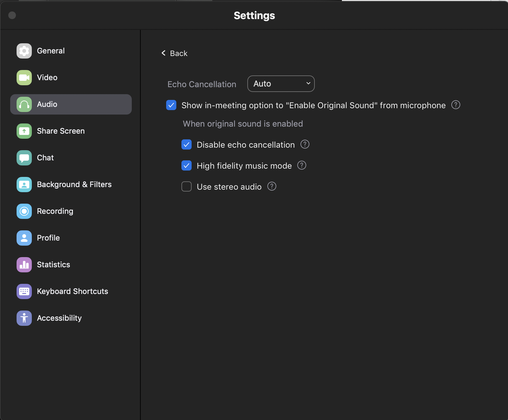Open Chat bubble icon in sidebar
Viewport: 508px width, 420px height.
click(24, 158)
